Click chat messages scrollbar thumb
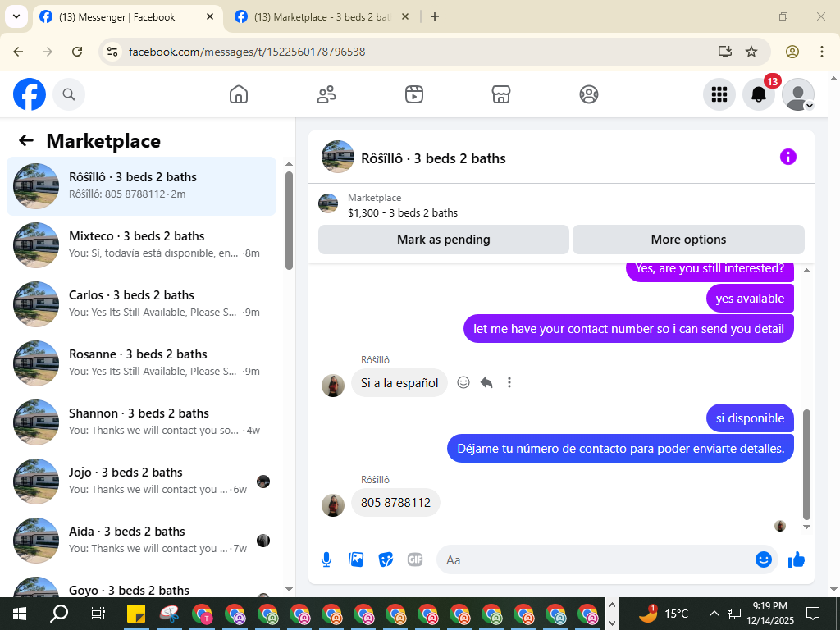The image size is (840, 630). [x=807, y=464]
